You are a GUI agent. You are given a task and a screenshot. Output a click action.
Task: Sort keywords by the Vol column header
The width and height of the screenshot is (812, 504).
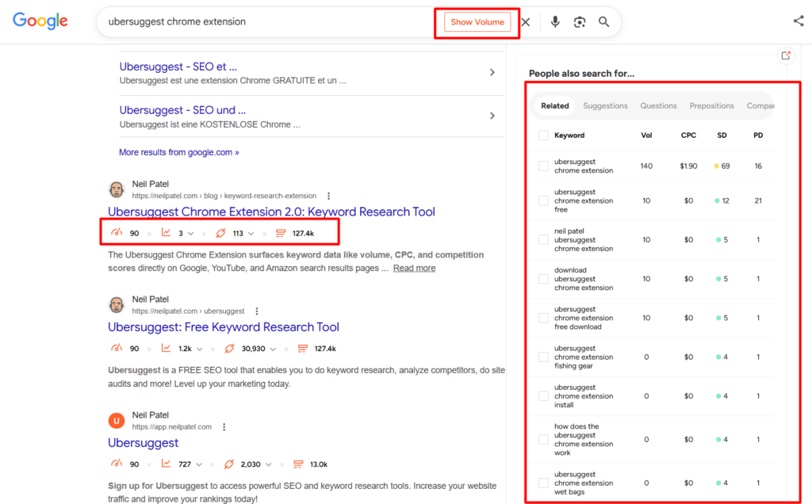click(646, 135)
